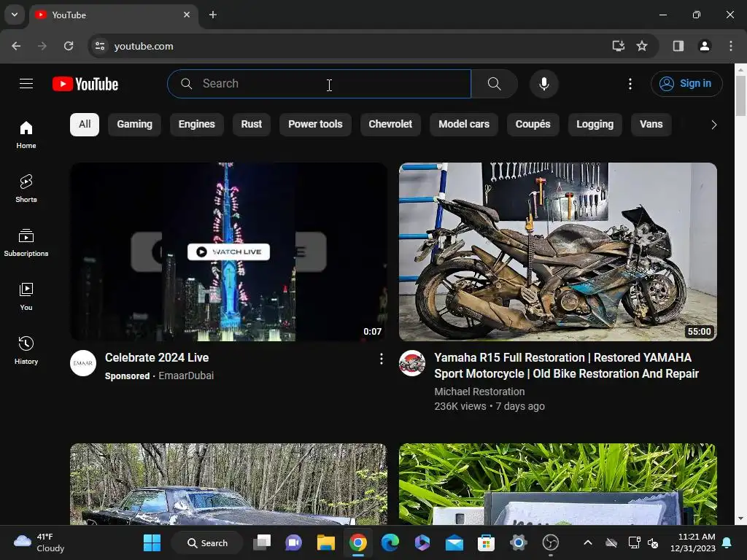The image size is (747, 560).
Task: Select the Rust filter chip
Action: [x=252, y=125]
